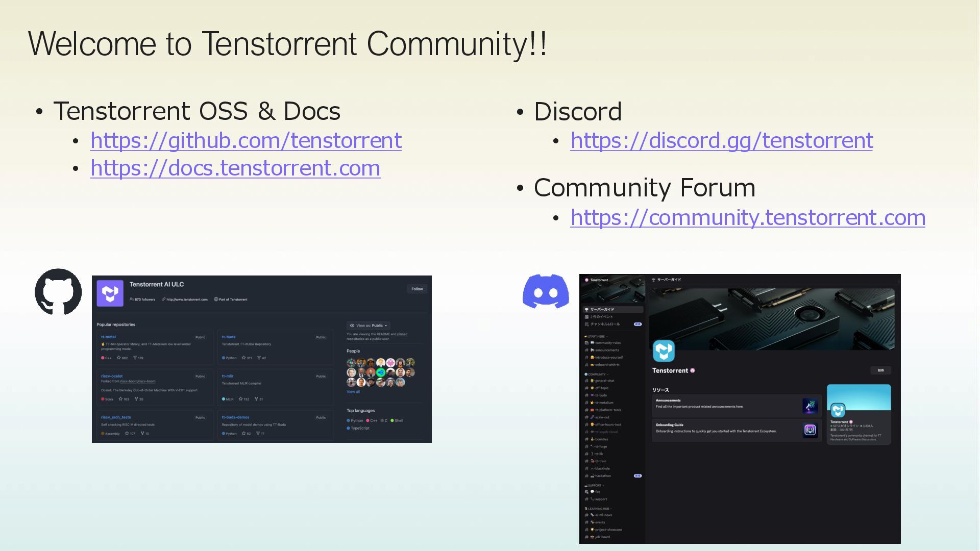Collapse the COMMUNITY channel category

[x=597, y=374]
